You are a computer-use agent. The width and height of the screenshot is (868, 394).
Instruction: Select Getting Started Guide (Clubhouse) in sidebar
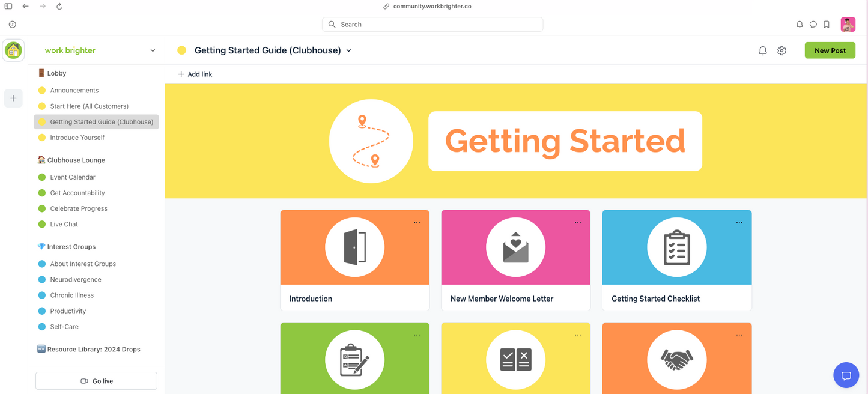(96, 122)
